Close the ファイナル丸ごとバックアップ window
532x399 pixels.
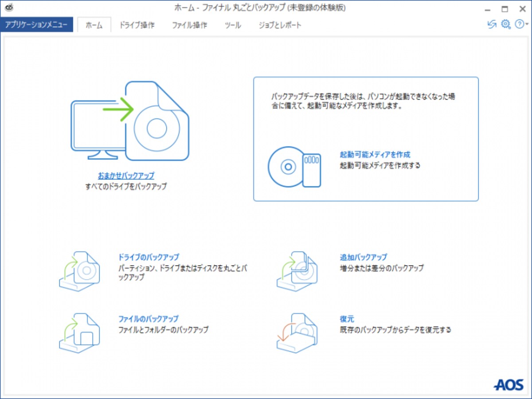tap(522, 8)
